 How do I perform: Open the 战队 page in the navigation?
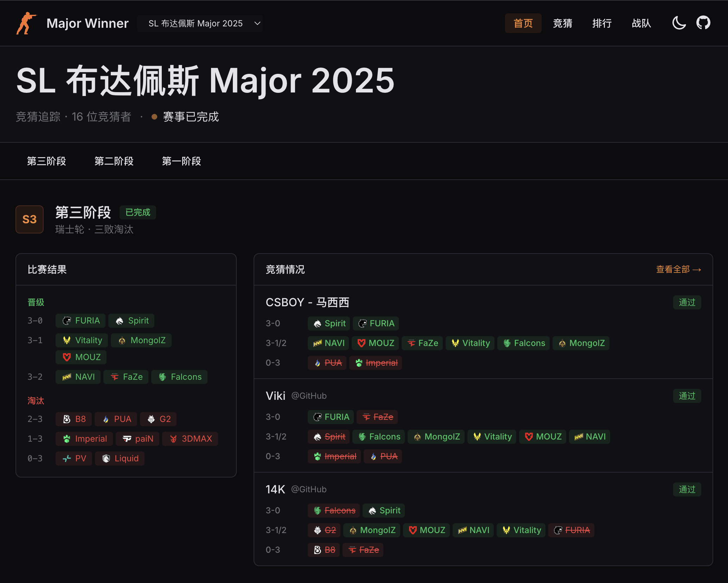pos(641,23)
